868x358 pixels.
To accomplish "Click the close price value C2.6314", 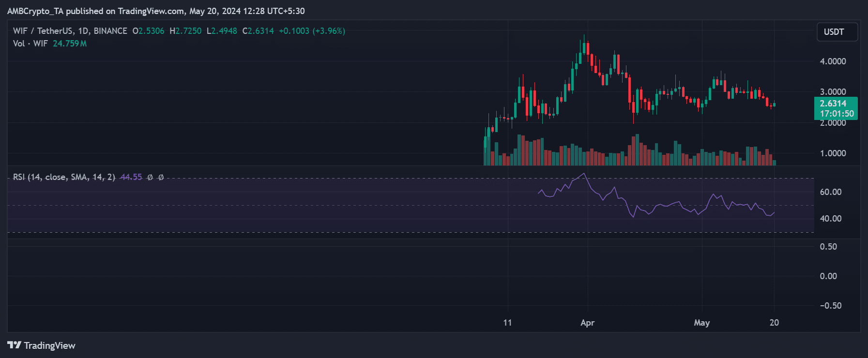I will pyautogui.click(x=258, y=31).
